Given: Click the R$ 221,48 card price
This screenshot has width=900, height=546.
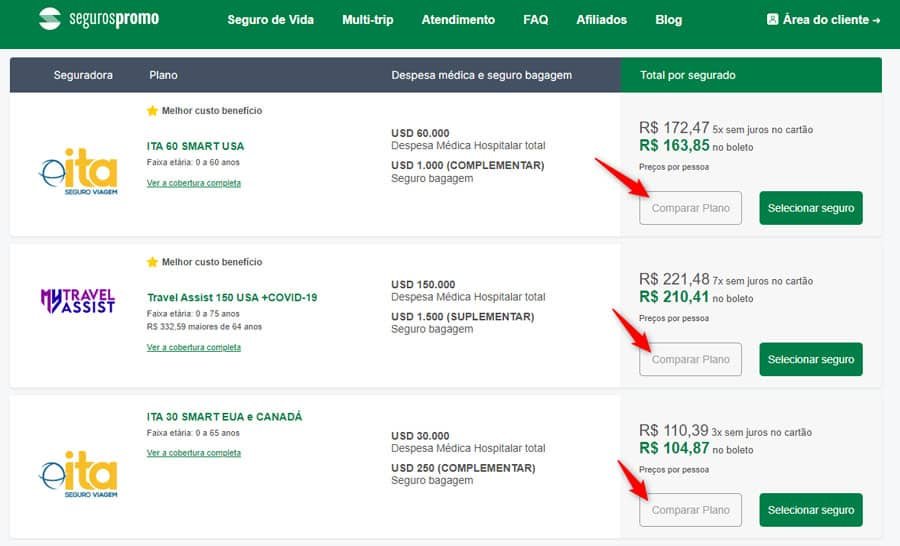Looking at the screenshot, I should (x=674, y=279).
